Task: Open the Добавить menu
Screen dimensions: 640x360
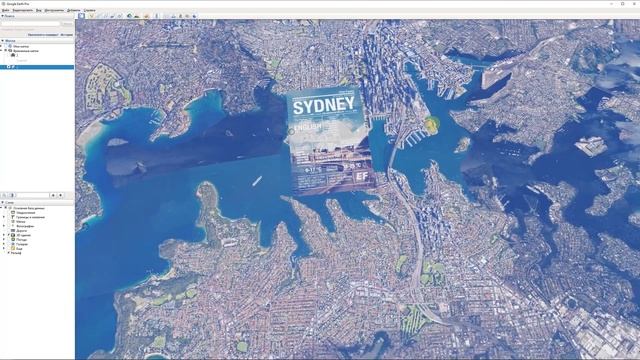Action: [73, 10]
